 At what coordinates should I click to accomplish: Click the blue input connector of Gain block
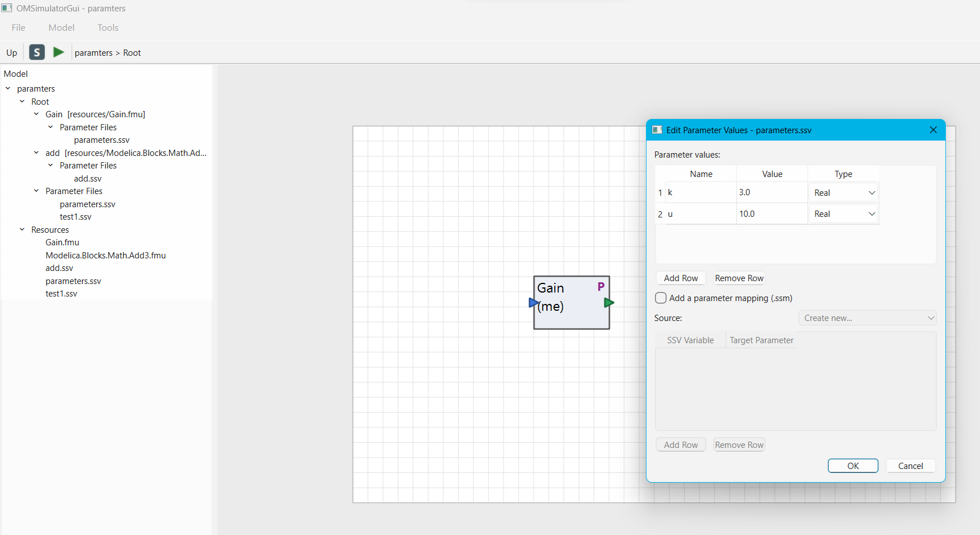point(533,303)
